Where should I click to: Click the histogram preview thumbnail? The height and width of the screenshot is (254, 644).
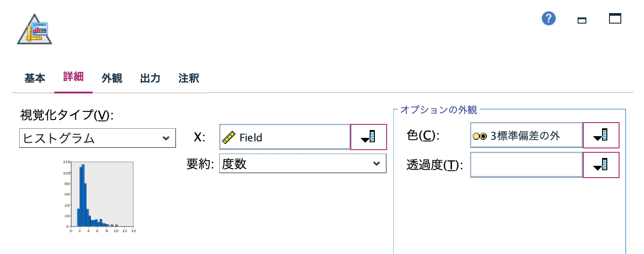(x=101, y=196)
